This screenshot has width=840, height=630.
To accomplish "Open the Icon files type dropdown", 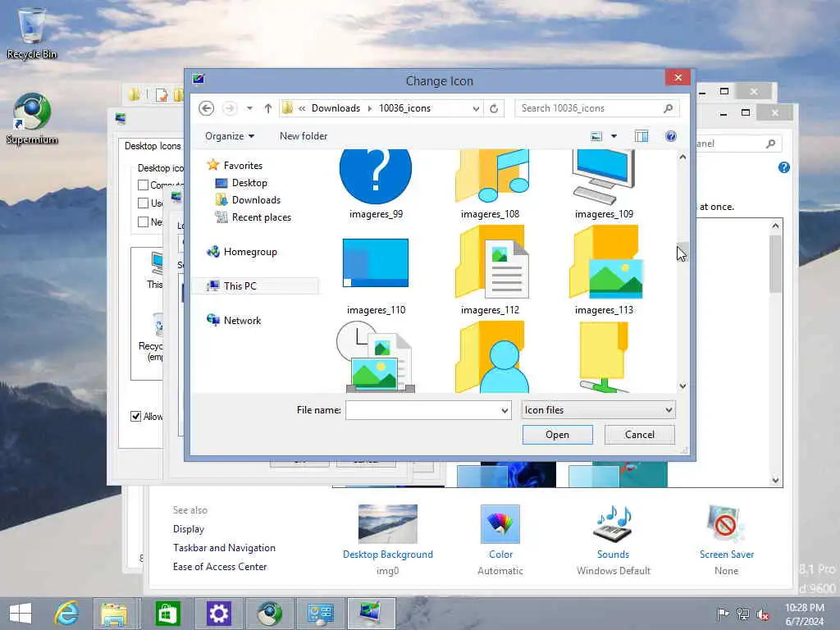I will [598, 410].
